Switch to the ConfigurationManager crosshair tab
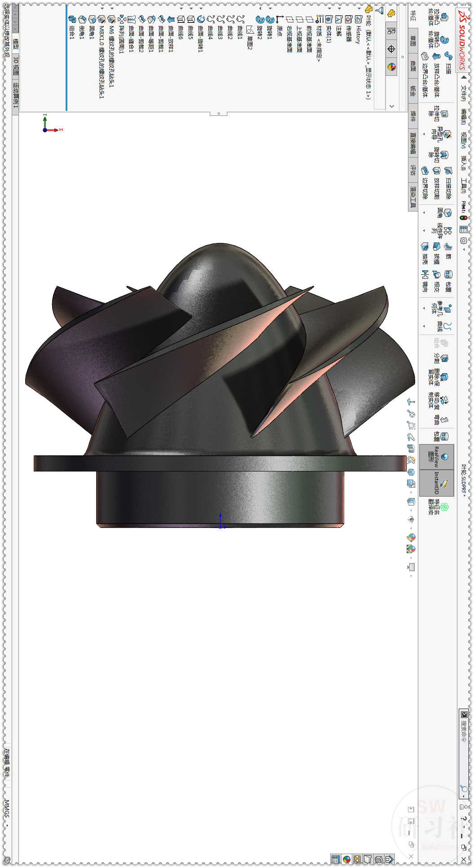This screenshot has height=868, width=474. pyautogui.click(x=391, y=49)
